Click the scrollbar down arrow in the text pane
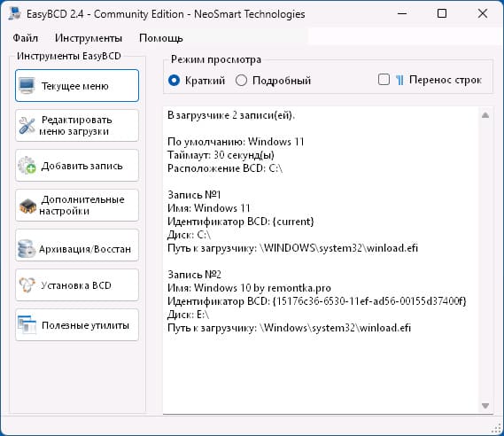This screenshot has width=504, height=436. click(x=485, y=406)
